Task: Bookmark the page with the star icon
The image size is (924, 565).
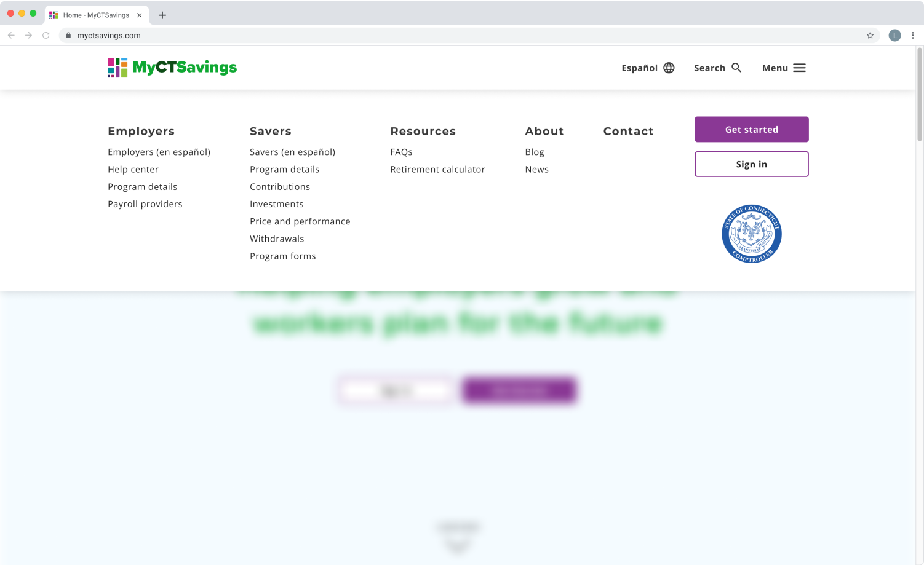Action: [870, 35]
